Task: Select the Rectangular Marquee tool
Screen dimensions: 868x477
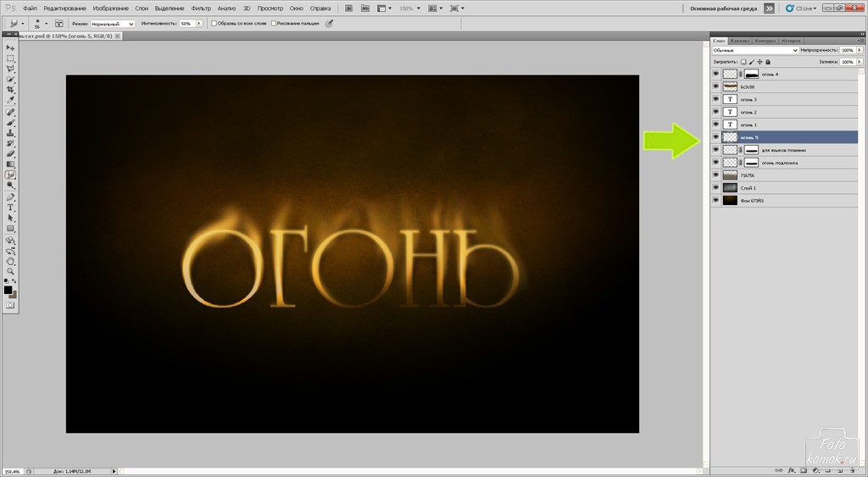Action: pos(10,58)
